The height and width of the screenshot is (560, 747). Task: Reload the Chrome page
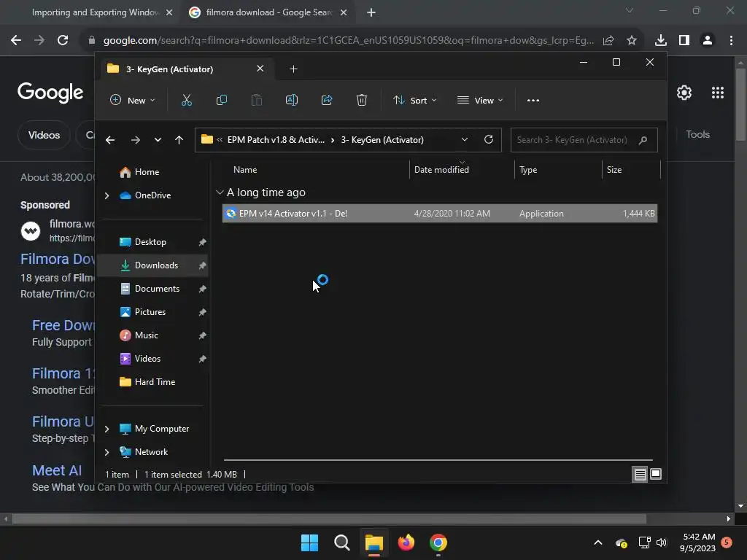coord(63,41)
